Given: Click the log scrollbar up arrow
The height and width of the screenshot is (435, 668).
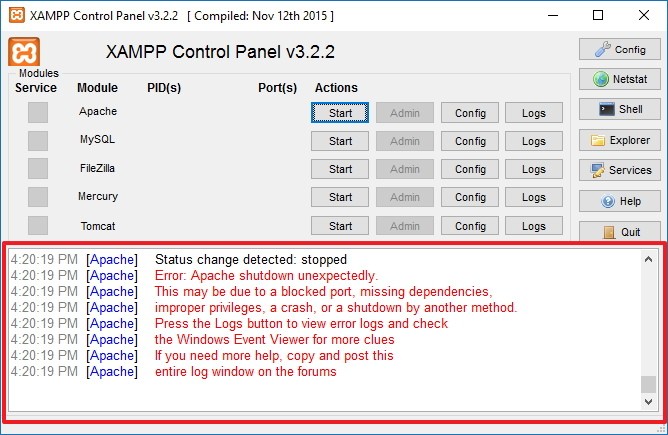Looking at the screenshot, I should 648,259.
